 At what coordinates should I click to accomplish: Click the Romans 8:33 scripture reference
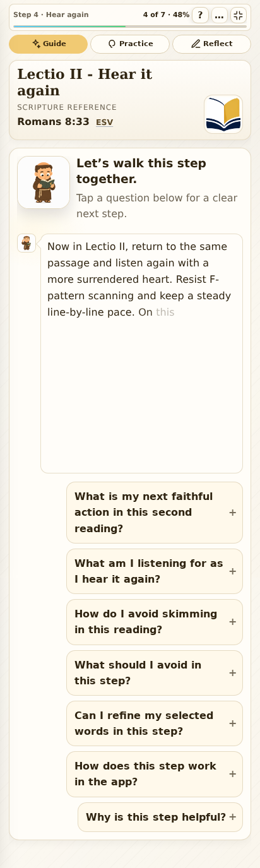click(x=53, y=122)
